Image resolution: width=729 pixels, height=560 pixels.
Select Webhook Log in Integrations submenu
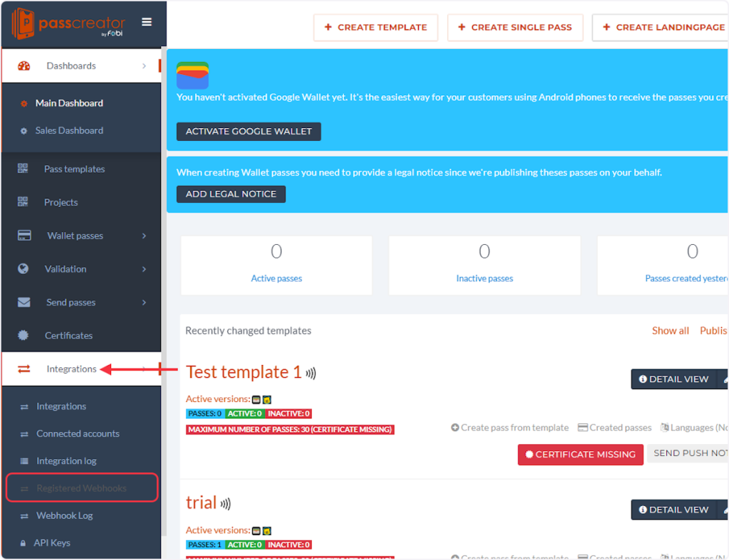tap(64, 515)
